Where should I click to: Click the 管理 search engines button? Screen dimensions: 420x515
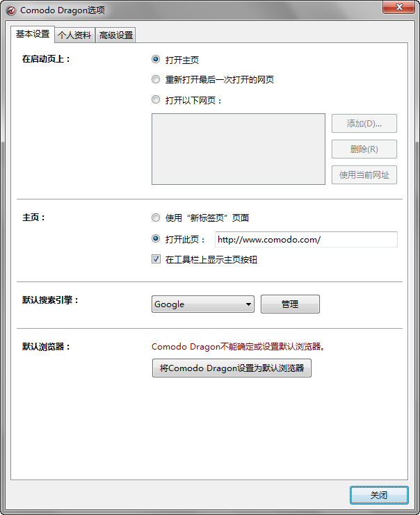tap(290, 304)
